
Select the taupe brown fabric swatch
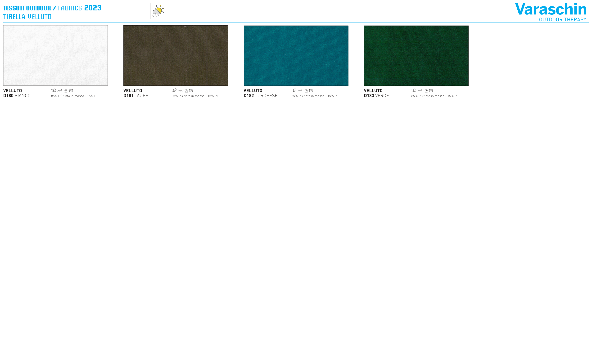pos(176,55)
